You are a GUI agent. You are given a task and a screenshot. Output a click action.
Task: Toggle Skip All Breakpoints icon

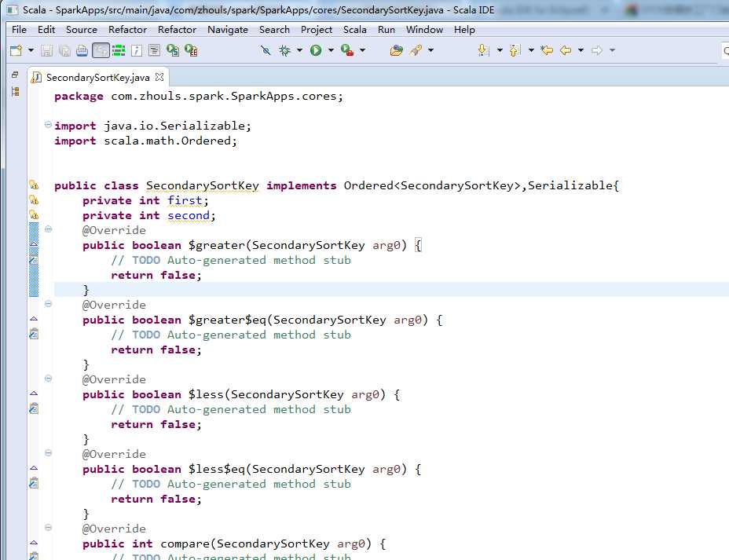point(266,50)
